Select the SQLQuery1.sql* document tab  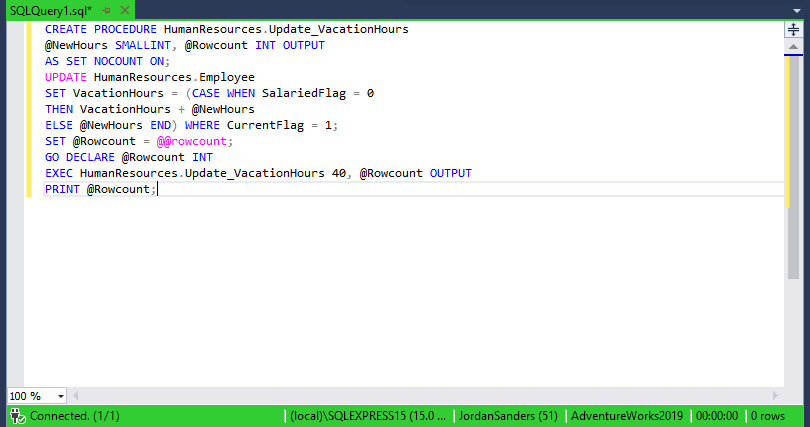(x=51, y=10)
